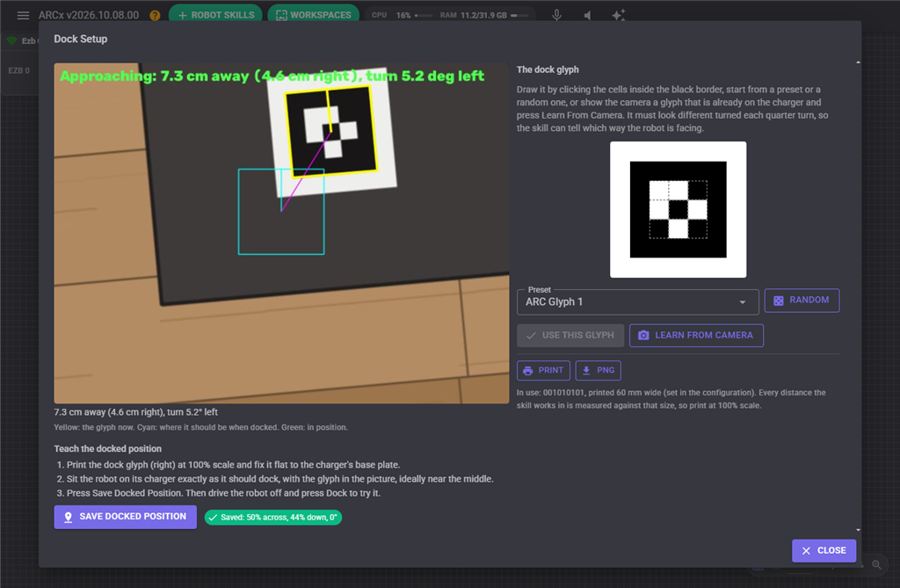Click the "The dock glyph" heading
The image size is (900, 588).
click(x=548, y=69)
